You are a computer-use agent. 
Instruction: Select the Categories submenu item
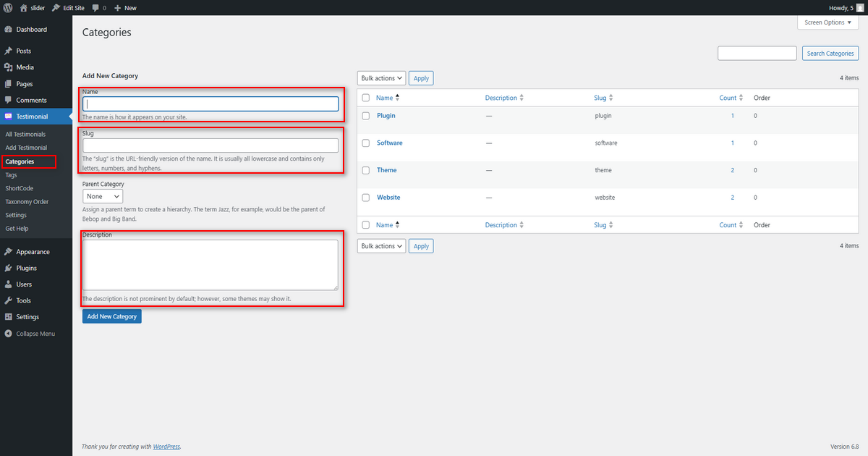pos(20,161)
